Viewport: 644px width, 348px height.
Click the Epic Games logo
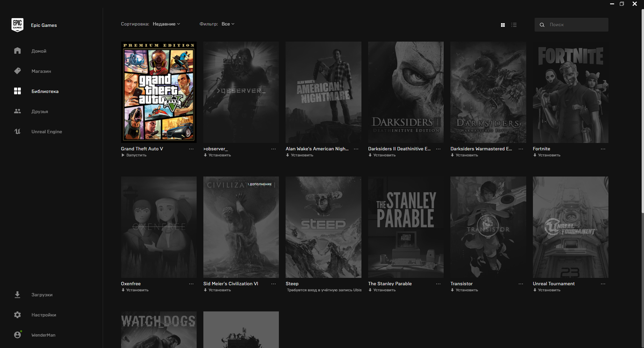tap(17, 25)
